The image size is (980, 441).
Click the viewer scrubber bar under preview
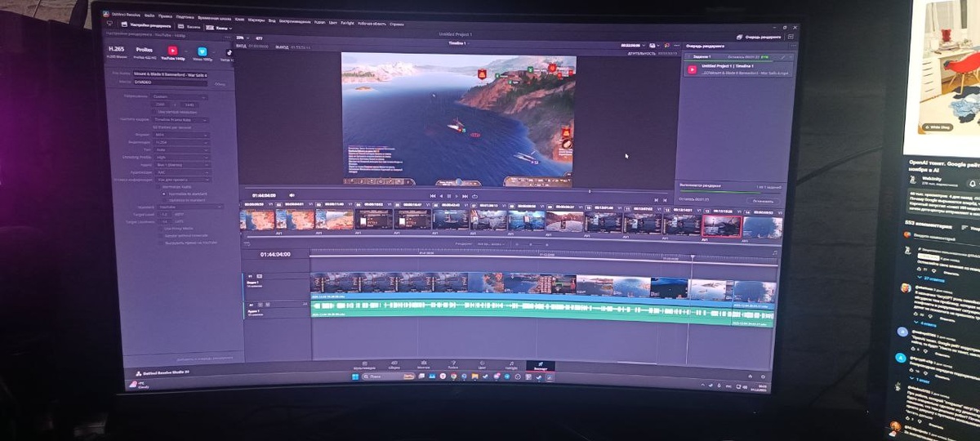coord(457,189)
